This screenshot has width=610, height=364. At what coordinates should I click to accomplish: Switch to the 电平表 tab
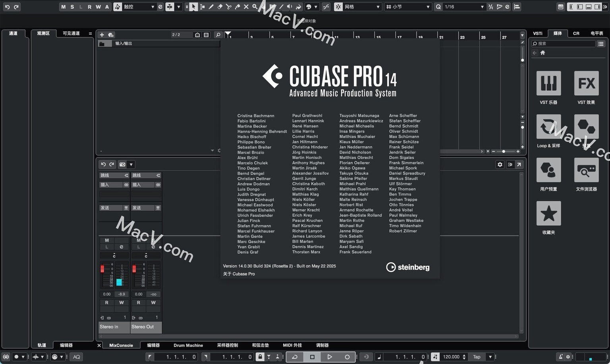click(x=596, y=33)
